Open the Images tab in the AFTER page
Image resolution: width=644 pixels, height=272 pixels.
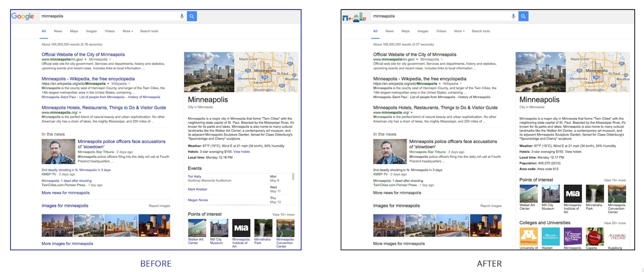point(423,31)
